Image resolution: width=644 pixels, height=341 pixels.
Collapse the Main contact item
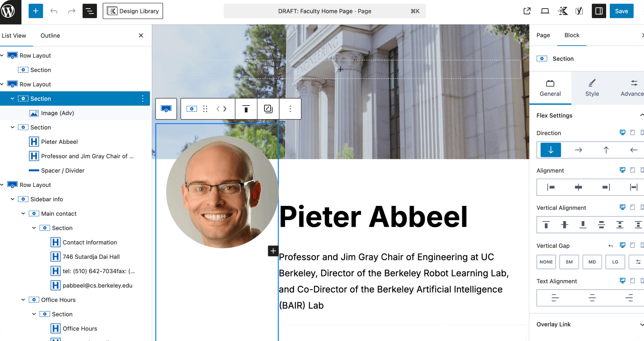(23, 214)
